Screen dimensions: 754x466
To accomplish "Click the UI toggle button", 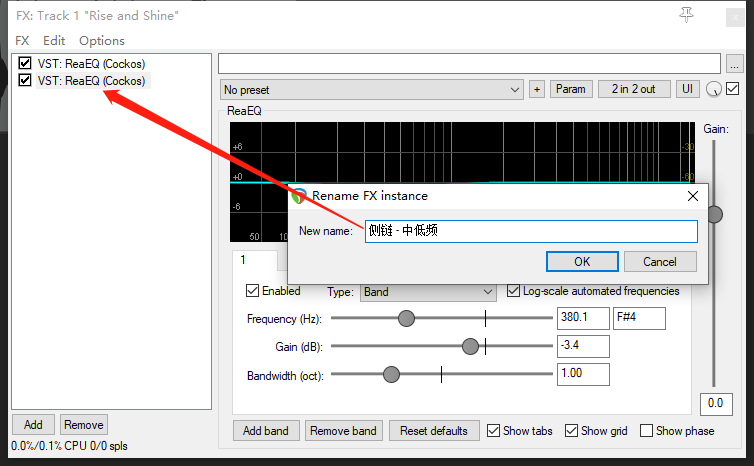I will coord(688,89).
